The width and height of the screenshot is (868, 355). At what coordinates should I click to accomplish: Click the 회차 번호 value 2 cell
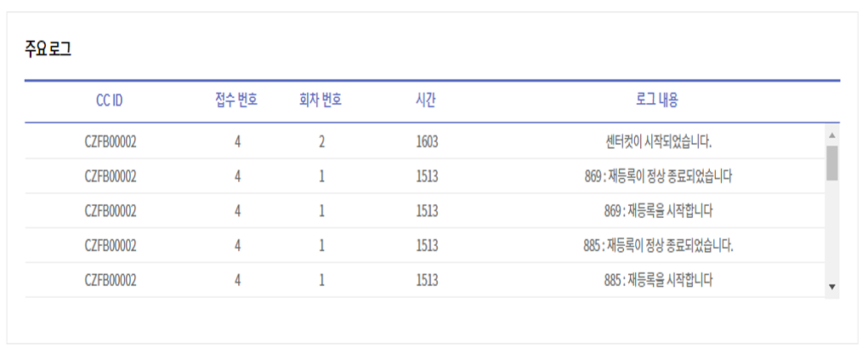pos(321,142)
